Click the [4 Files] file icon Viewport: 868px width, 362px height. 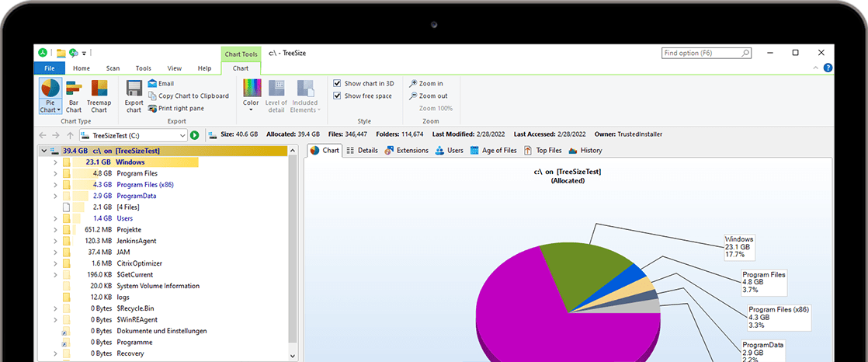click(x=67, y=207)
